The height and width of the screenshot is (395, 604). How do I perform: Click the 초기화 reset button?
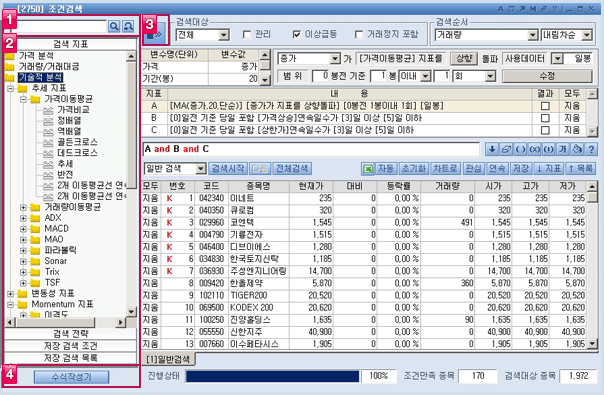(414, 168)
